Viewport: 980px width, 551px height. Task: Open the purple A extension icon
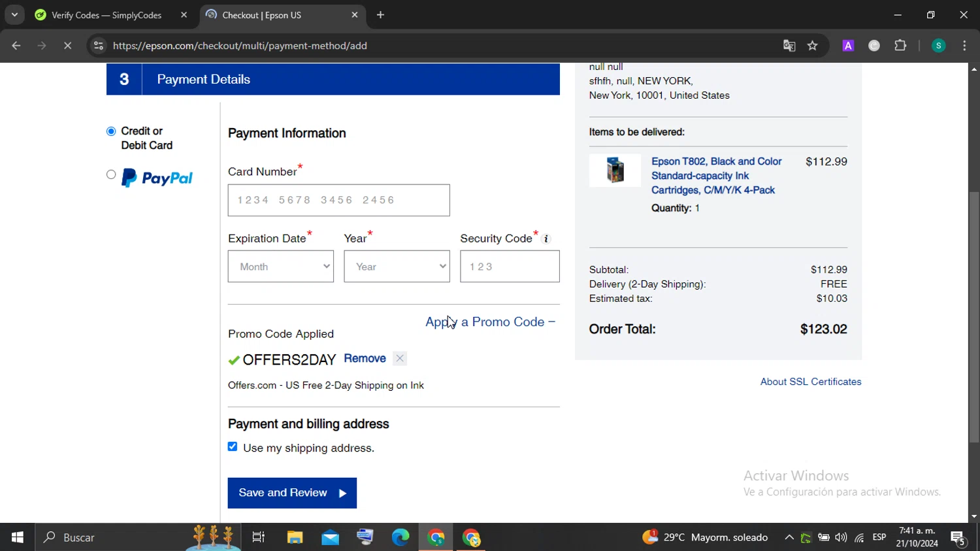point(848,46)
